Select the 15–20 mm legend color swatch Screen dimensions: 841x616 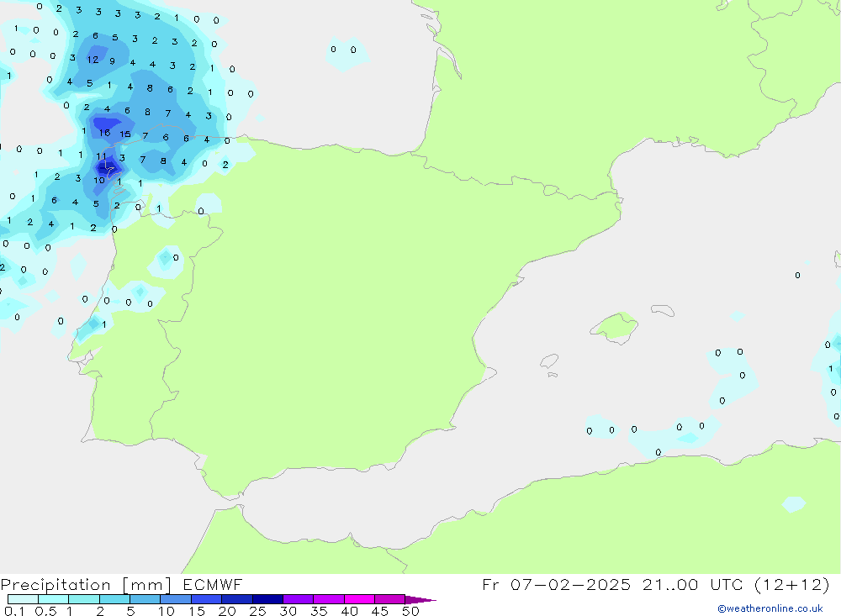206,599
